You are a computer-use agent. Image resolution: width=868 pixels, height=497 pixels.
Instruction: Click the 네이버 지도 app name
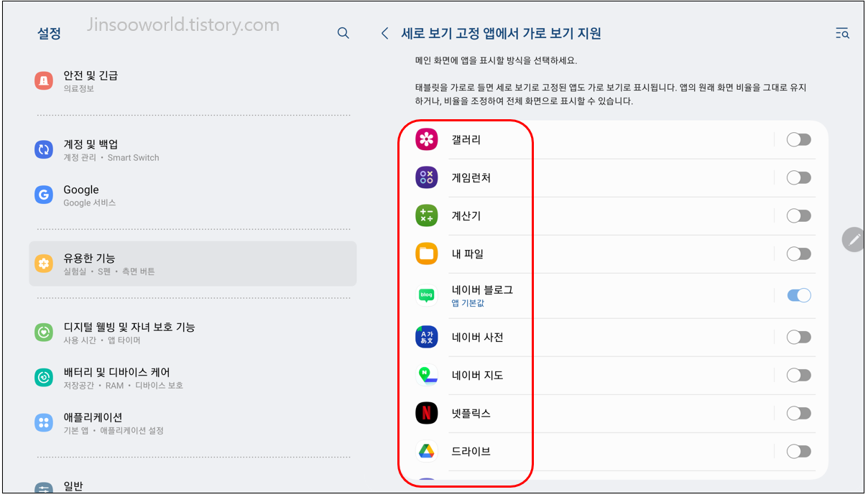click(477, 375)
